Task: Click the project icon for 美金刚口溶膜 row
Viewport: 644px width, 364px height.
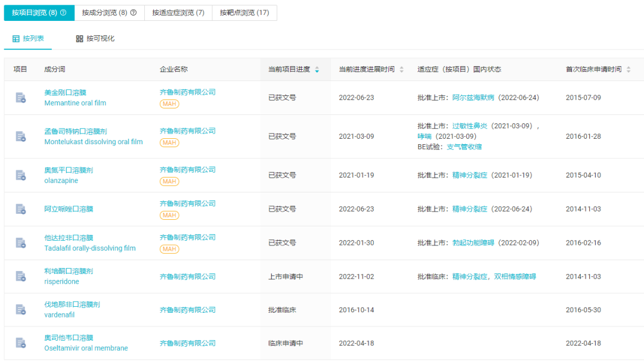Action: (20, 98)
